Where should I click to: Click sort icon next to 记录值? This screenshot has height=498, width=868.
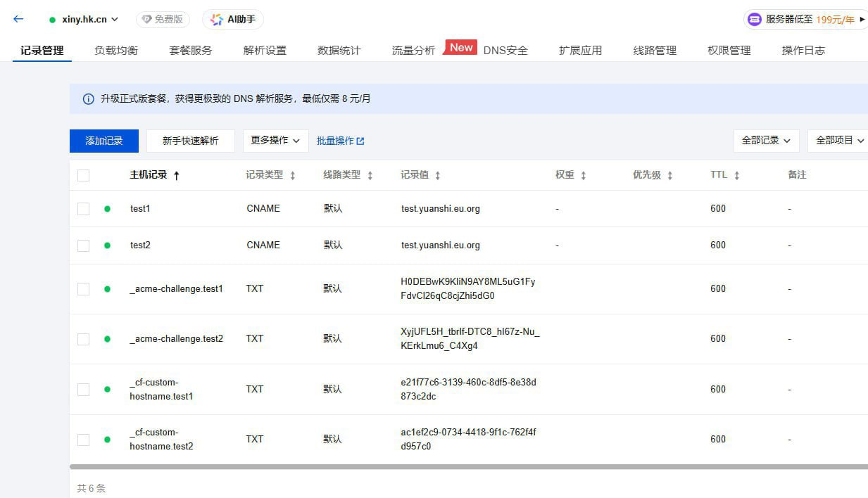click(437, 176)
